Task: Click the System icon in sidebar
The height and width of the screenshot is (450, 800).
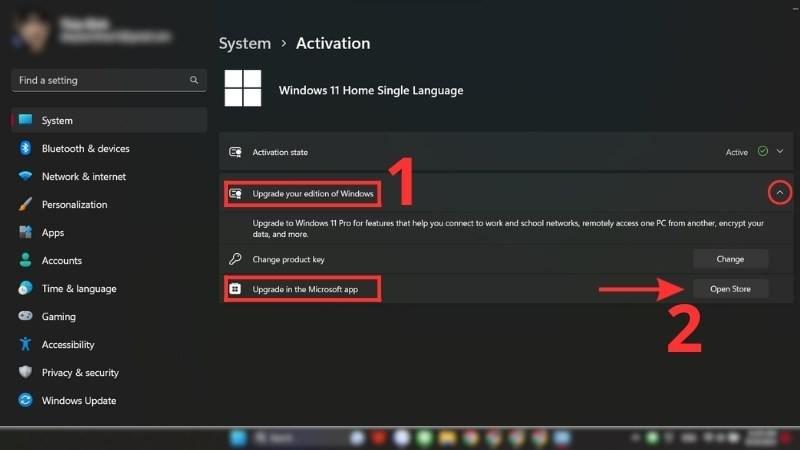Action: point(26,121)
